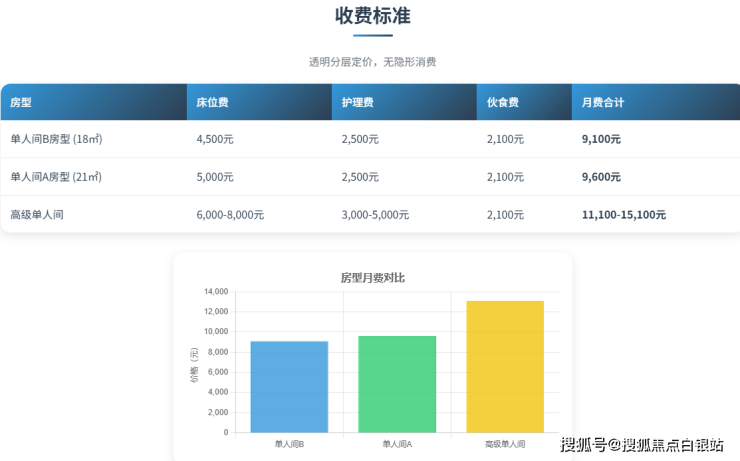Click the 收费标准 page title
The width and height of the screenshot is (740, 461).
coord(372,17)
